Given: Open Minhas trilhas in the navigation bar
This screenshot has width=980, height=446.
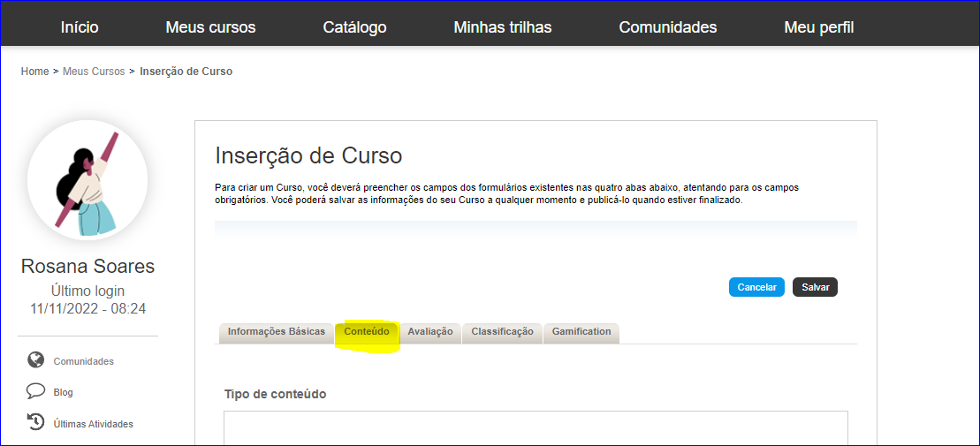Looking at the screenshot, I should pos(503,27).
